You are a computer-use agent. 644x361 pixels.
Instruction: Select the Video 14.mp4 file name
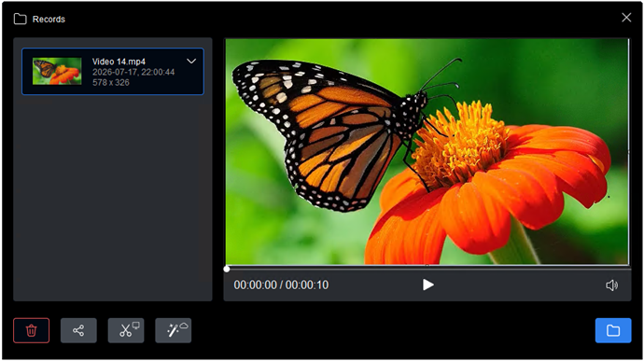click(119, 62)
